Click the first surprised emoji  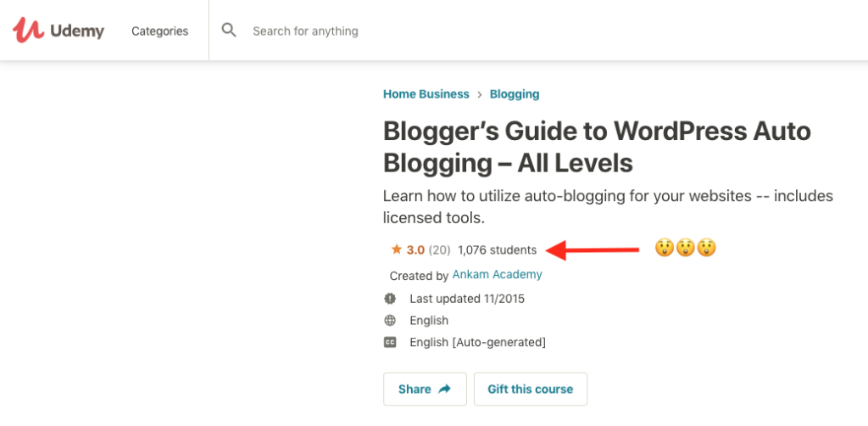665,248
